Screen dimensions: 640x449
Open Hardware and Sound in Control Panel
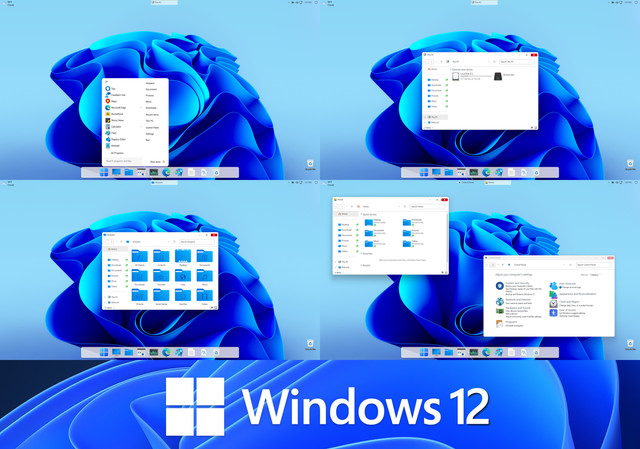click(x=518, y=308)
